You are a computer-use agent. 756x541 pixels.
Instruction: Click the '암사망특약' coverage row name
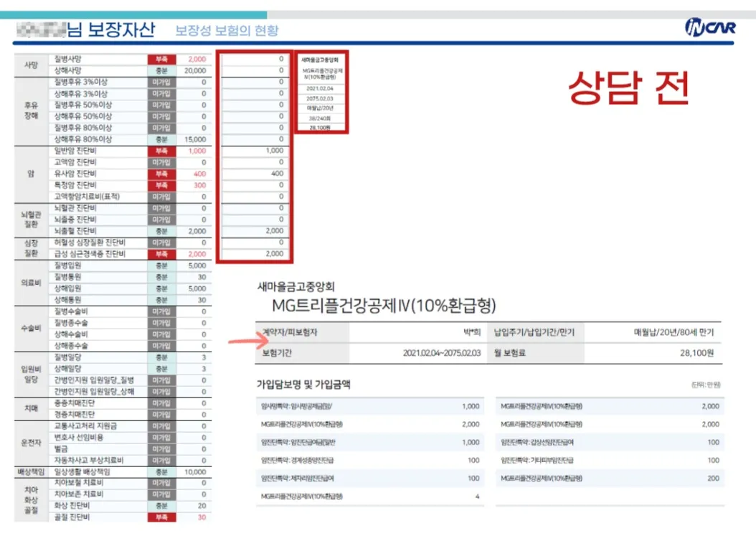tap(296, 407)
